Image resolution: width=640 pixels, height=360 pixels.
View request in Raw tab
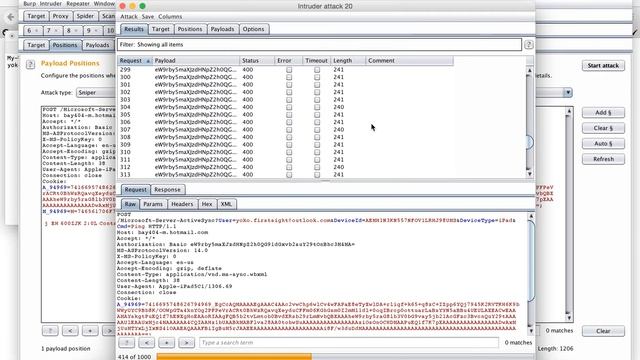pyautogui.click(x=130, y=204)
